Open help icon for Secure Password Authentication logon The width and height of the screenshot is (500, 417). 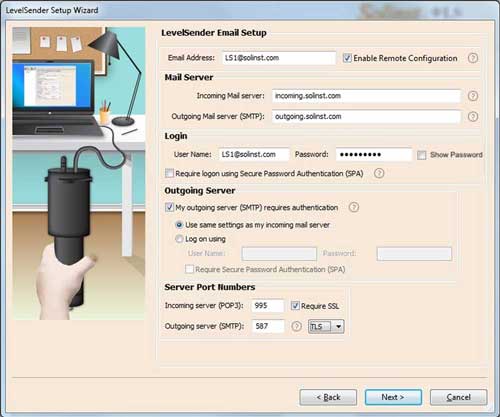(379, 173)
